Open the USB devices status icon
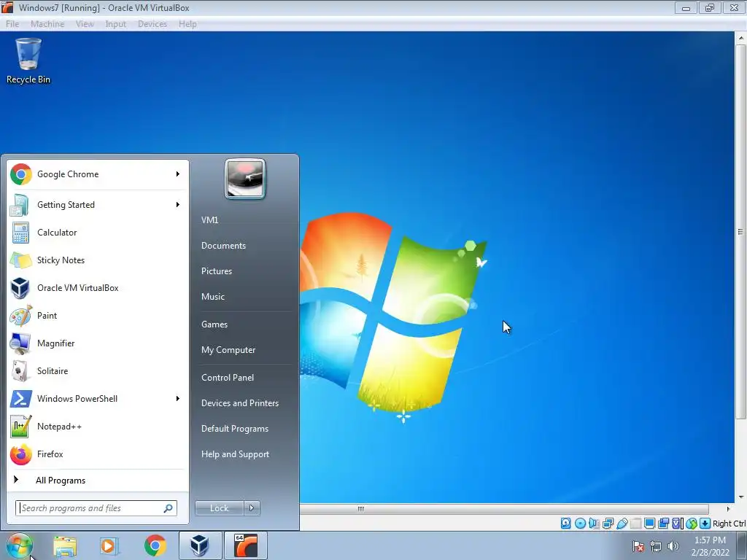747x560 pixels. (x=622, y=524)
